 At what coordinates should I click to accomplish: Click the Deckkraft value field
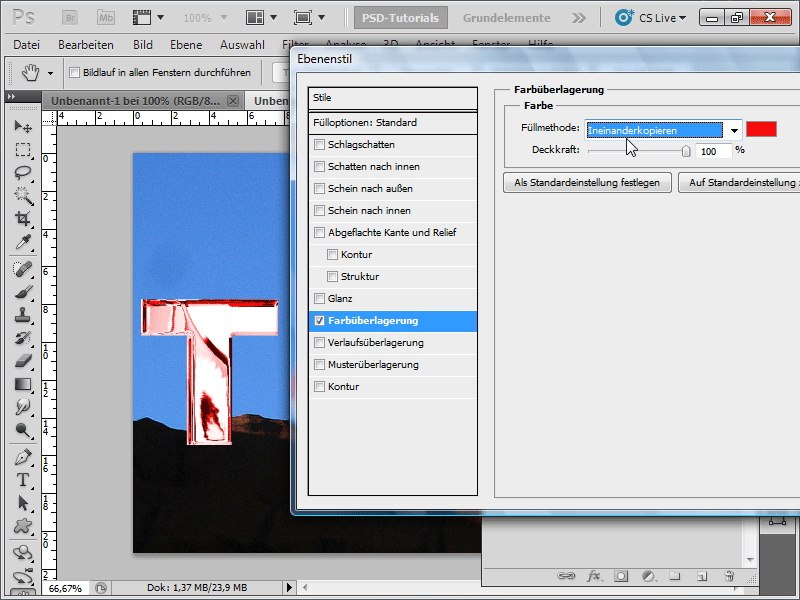713,151
